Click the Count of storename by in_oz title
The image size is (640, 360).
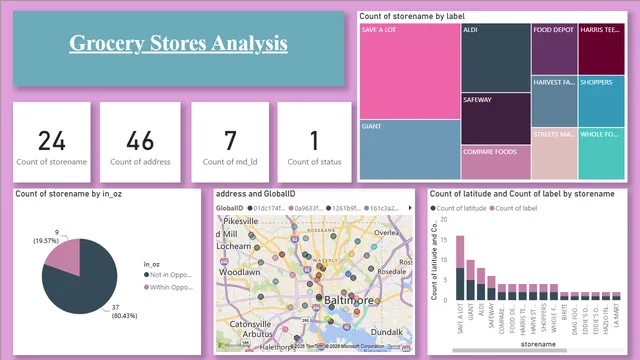[x=69, y=194]
